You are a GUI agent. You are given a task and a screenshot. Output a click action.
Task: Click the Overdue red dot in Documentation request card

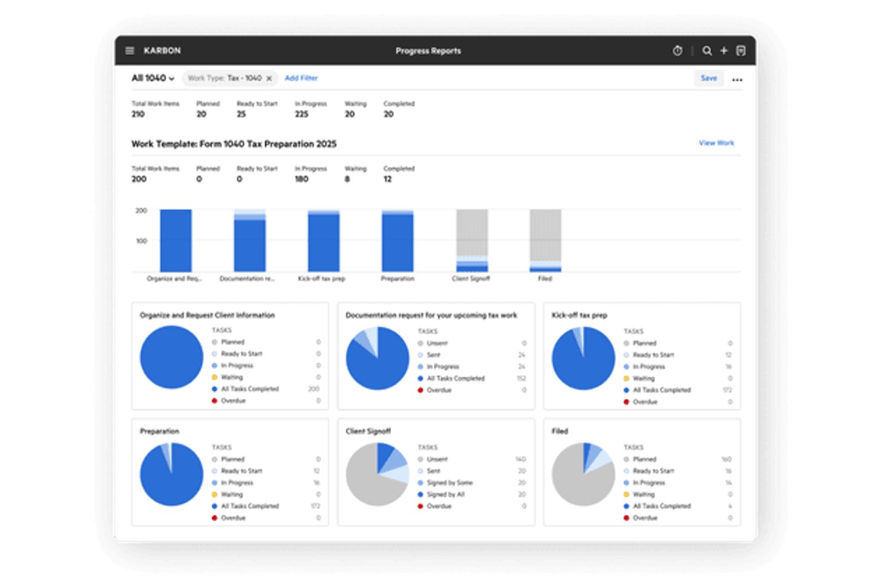[x=420, y=390]
